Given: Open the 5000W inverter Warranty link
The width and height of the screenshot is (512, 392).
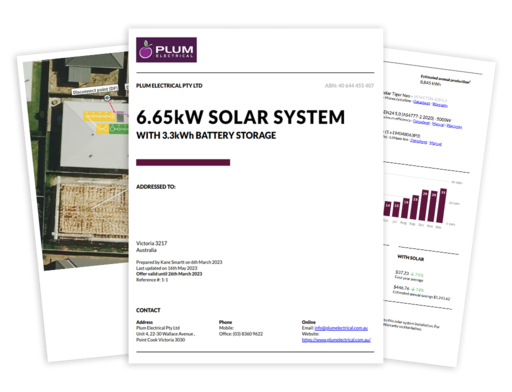Looking at the screenshot, I should (454, 126).
